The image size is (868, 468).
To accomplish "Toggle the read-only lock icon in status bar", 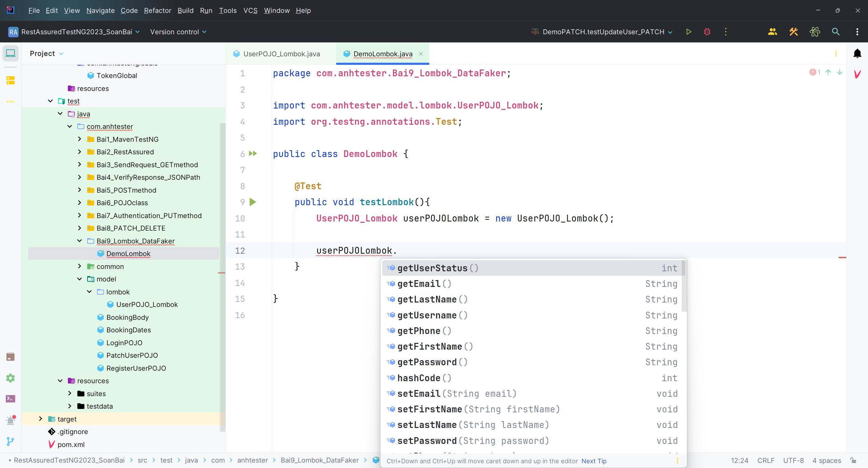I will 853,460.
